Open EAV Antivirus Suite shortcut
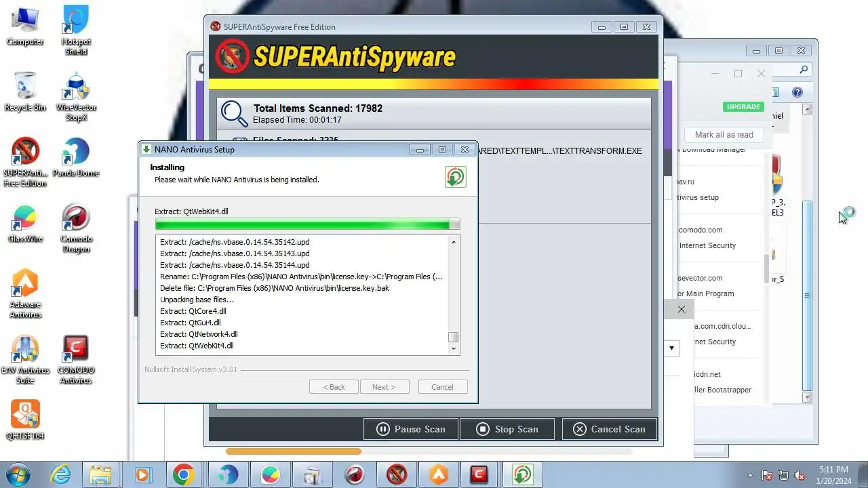 pos(25,359)
